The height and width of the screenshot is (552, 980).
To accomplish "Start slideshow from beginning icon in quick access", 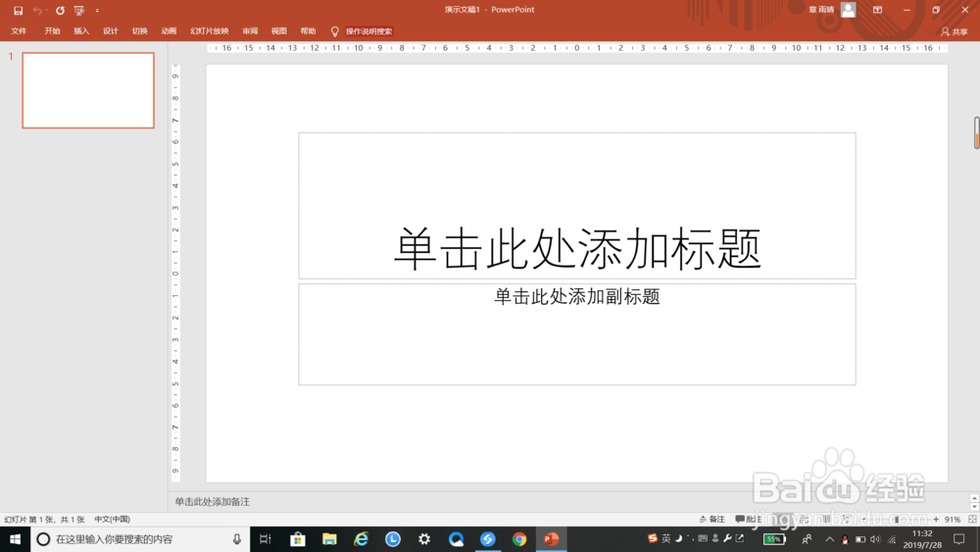I will (x=78, y=11).
